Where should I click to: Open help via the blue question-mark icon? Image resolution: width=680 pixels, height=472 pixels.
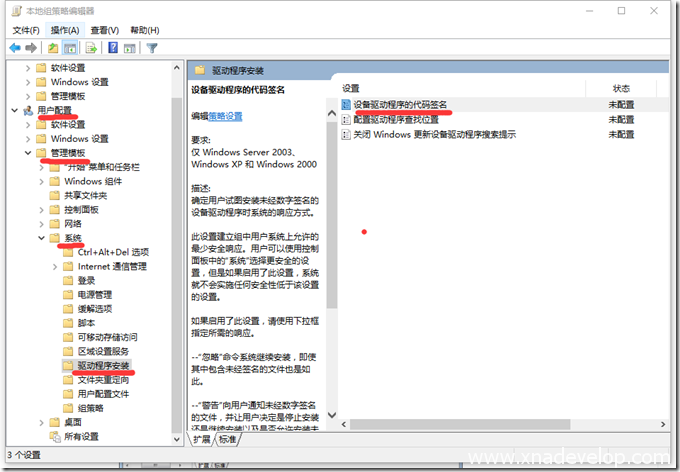[113, 47]
